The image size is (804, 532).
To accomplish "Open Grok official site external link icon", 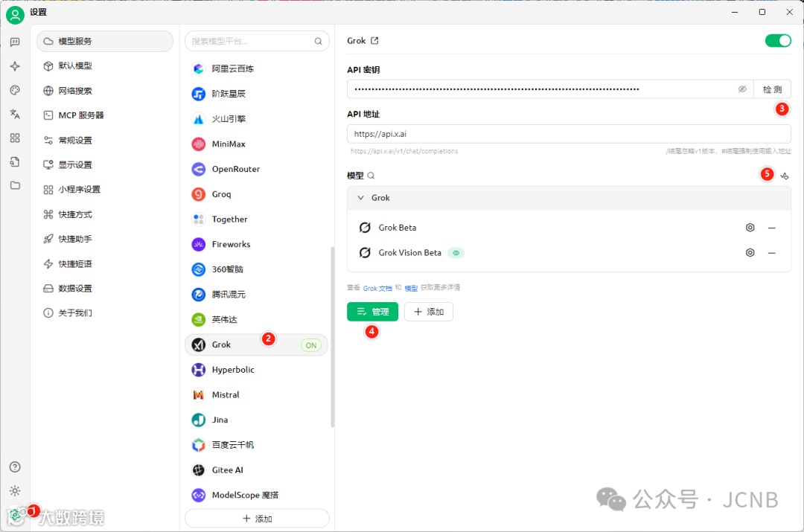I will (374, 40).
